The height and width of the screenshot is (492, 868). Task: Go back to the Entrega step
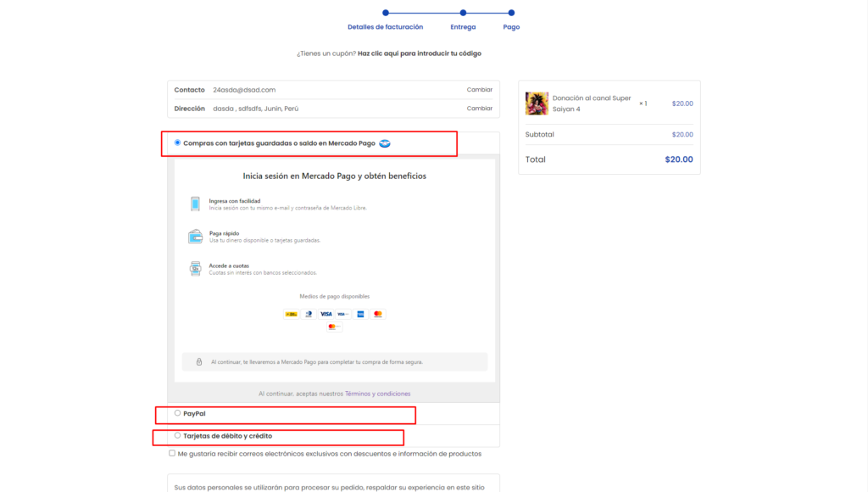(463, 13)
